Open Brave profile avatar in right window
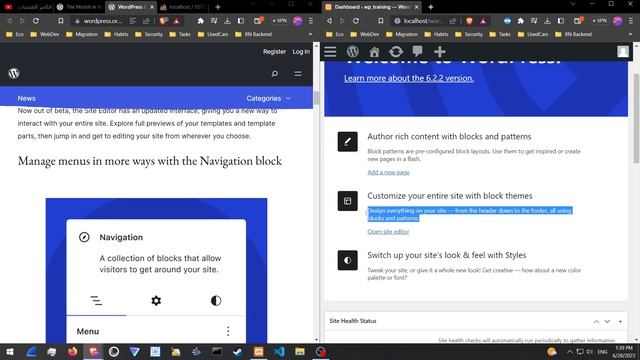640x360 pixels. (x=618, y=20)
